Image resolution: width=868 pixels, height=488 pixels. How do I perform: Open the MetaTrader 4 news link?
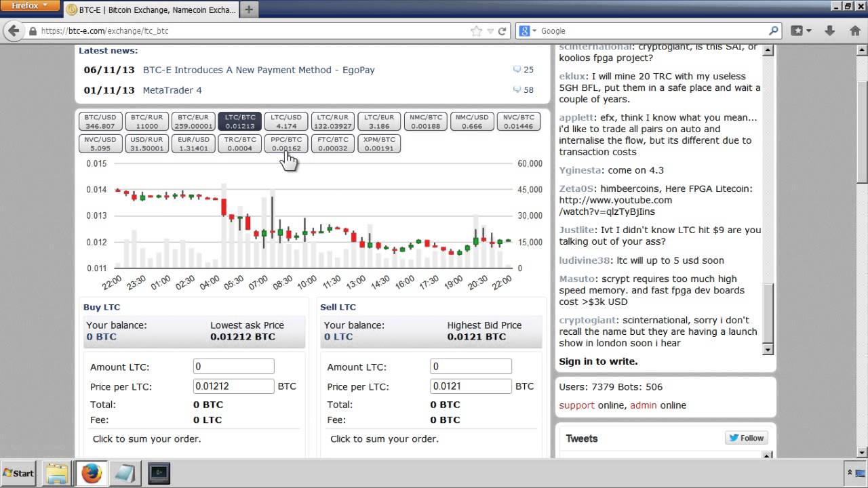[172, 90]
